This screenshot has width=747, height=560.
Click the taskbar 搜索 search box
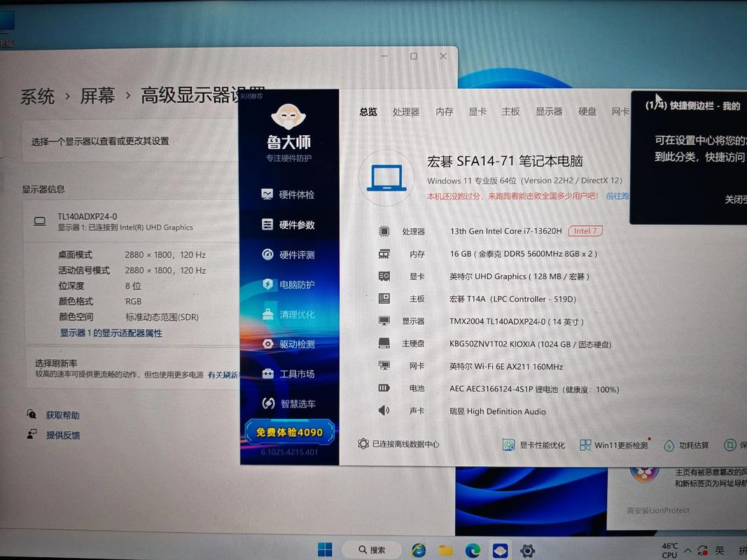(372, 549)
